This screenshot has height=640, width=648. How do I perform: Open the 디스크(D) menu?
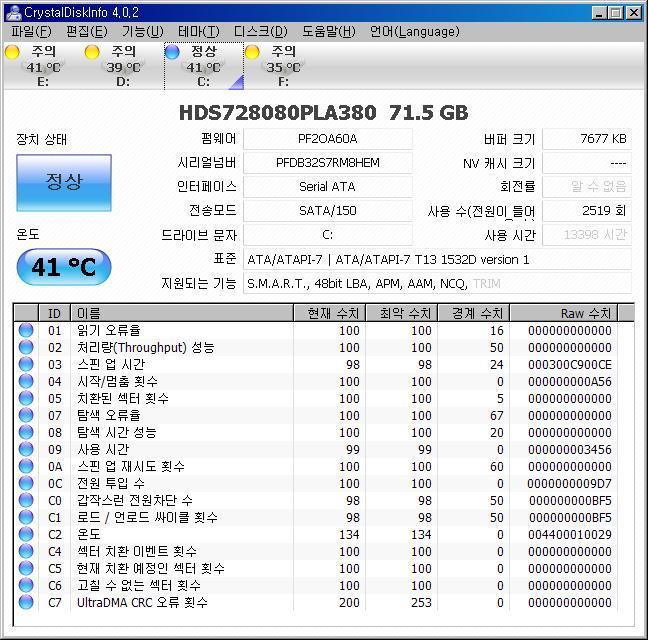(x=260, y=32)
